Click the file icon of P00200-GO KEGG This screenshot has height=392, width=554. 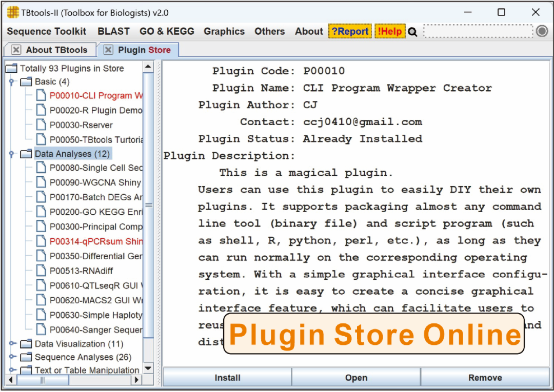pyautogui.click(x=42, y=212)
